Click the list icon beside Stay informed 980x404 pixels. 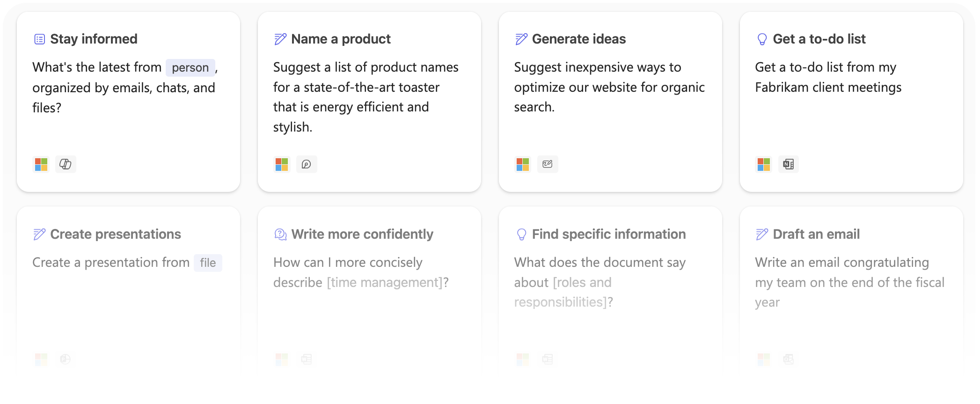pyautogui.click(x=40, y=39)
